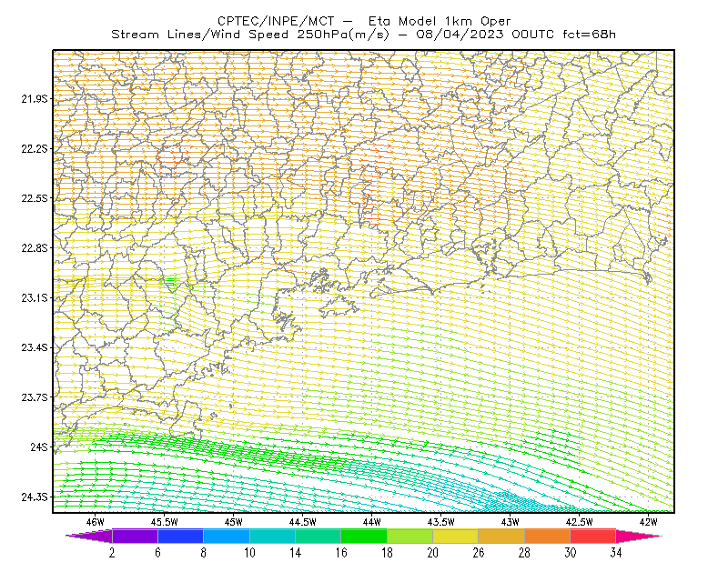Click the longitude label '42.5W'
The height and width of the screenshot is (562, 728).
pyautogui.click(x=580, y=522)
